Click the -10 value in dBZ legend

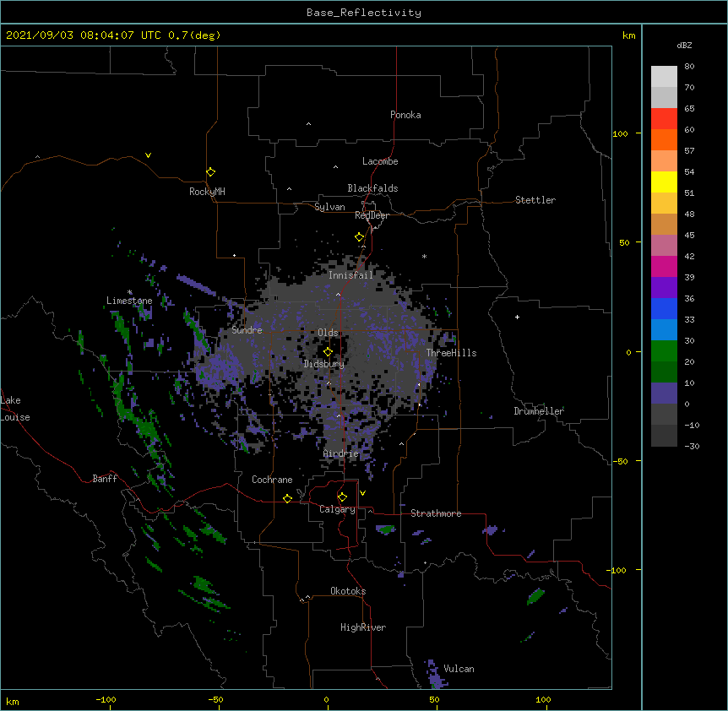[x=692, y=425]
